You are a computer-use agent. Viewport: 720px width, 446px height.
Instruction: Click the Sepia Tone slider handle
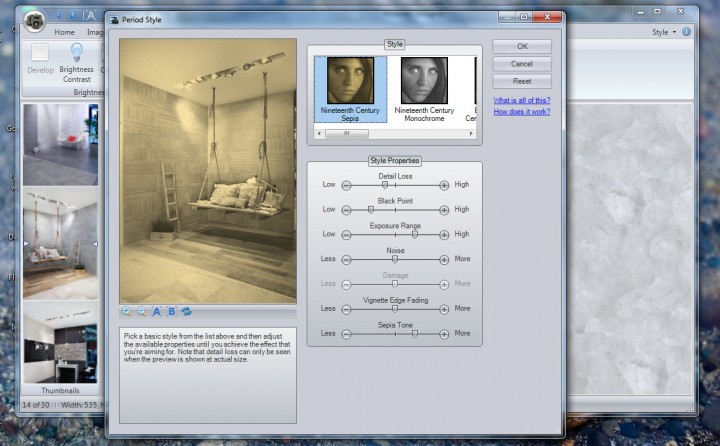point(415,333)
